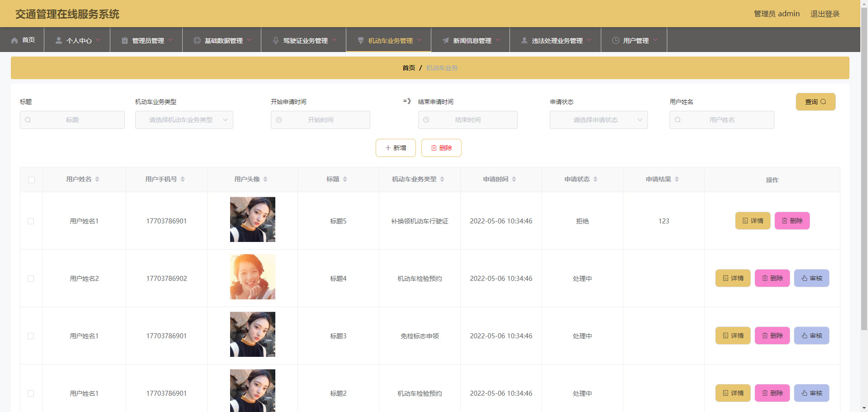This screenshot has height=412, width=868.
Task: Click 管理员 admin account label
Action: point(777,14)
